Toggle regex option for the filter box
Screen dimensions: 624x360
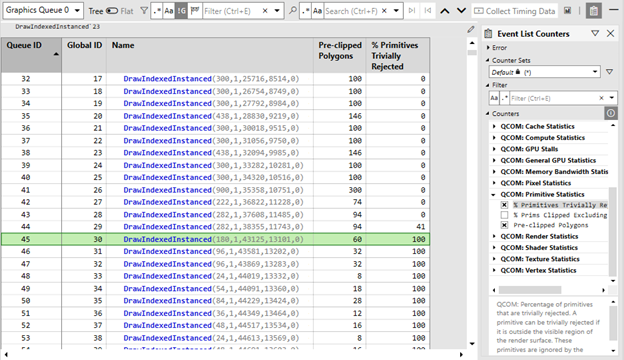[157, 11]
